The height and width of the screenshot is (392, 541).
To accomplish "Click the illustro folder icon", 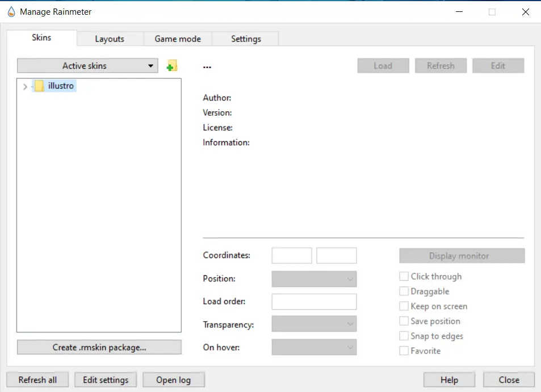I will pos(39,86).
